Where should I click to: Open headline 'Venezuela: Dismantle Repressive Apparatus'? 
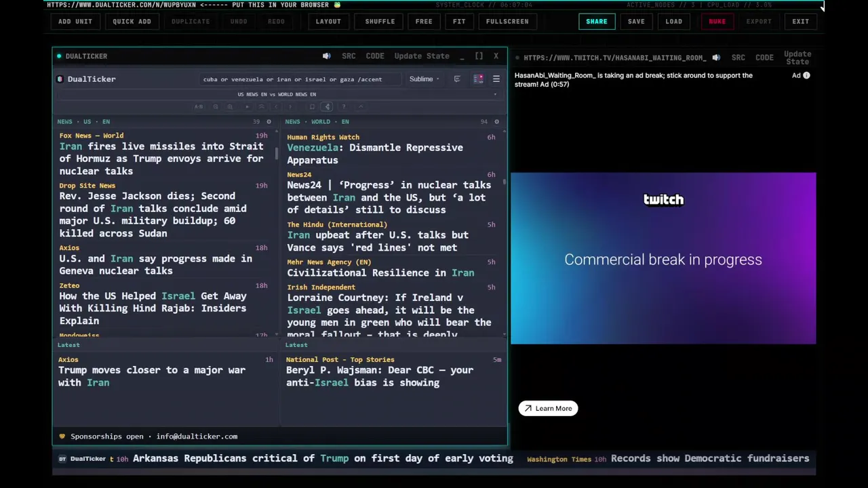click(x=375, y=154)
